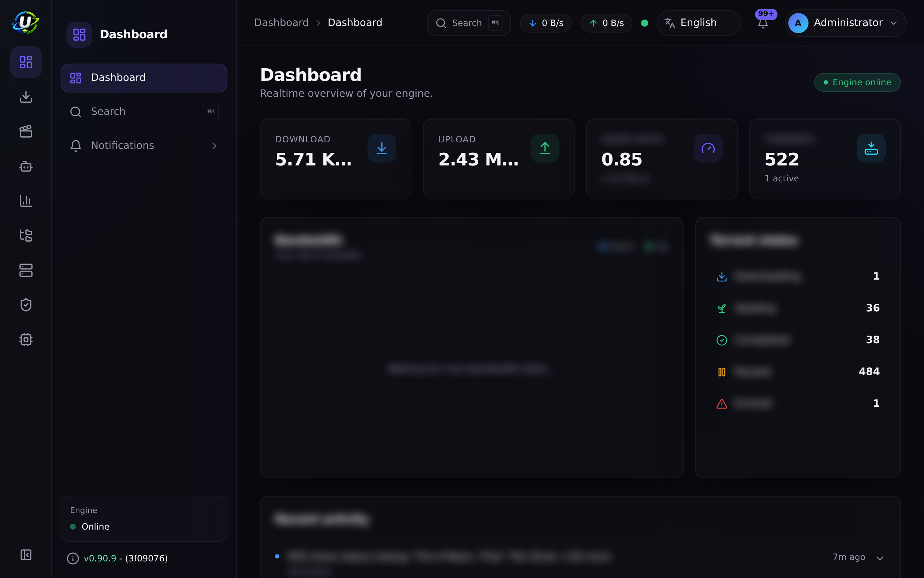This screenshot has width=924, height=578.
Task: Click the 0 B/s upload speed pill
Action: [606, 23]
